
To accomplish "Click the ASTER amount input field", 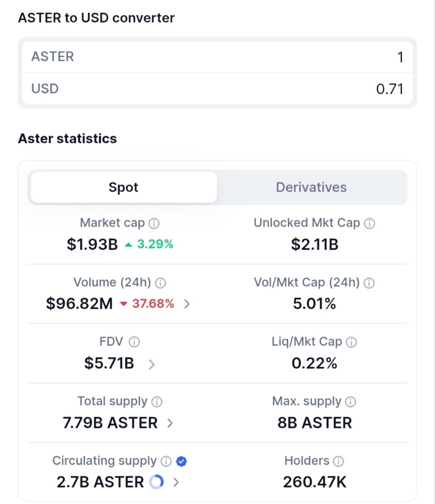I will point(218,57).
